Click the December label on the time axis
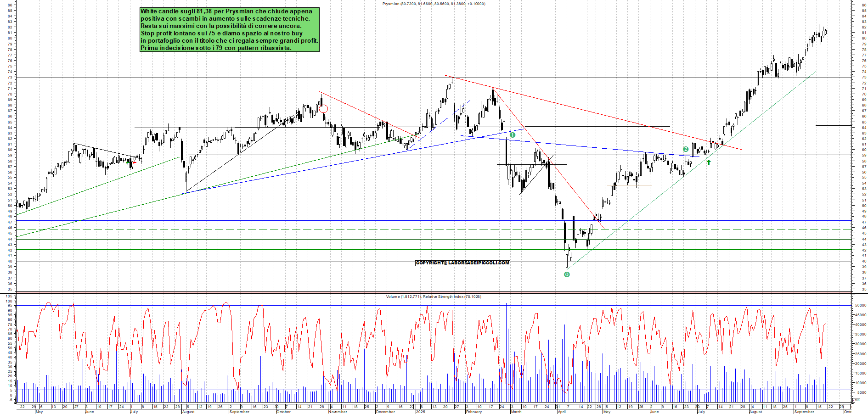Image resolution: width=868 pixels, height=414 pixels. 385,412
